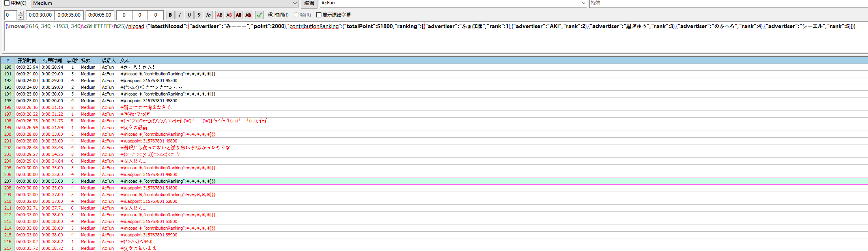Screen dimensions: 868x251
Task: Click the left margin field
Action: tap(124, 15)
